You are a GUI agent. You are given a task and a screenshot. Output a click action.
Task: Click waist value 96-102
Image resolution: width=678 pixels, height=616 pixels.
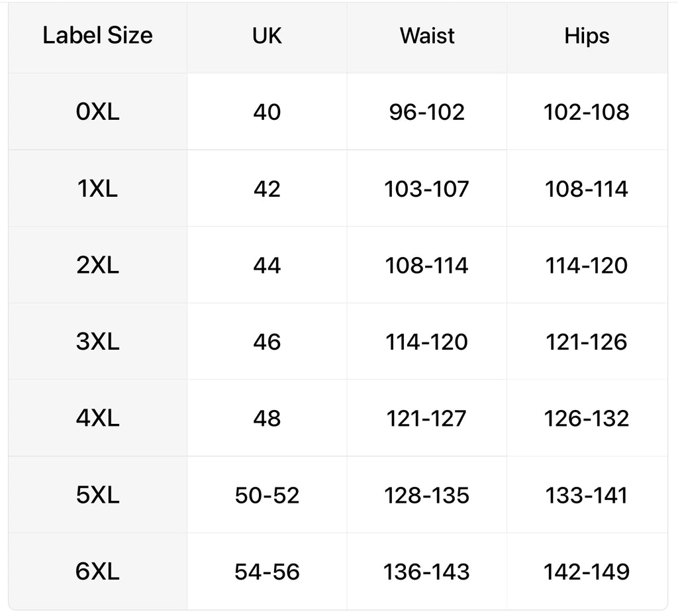pyautogui.click(x=427, y=112)
